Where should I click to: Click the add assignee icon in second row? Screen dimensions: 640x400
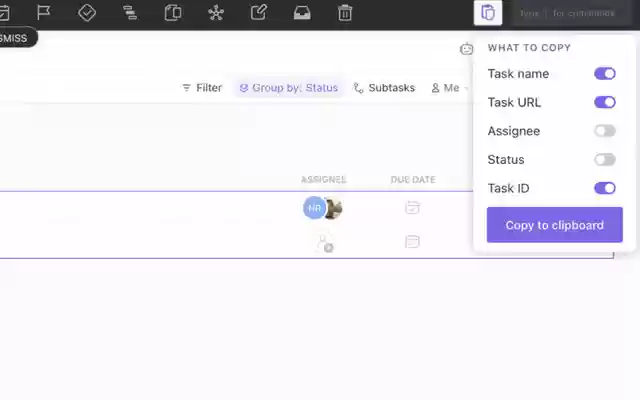[325, 243]
